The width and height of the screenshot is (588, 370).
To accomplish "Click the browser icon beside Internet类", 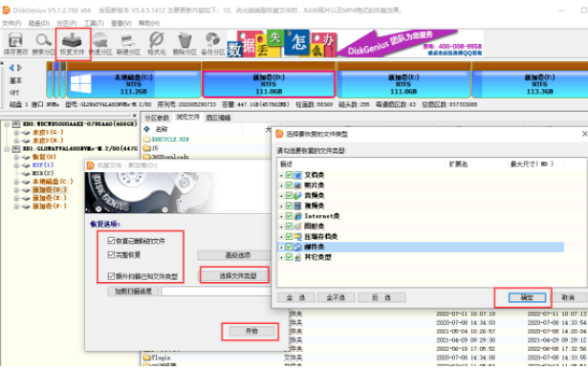I will [x=297, y=216].
